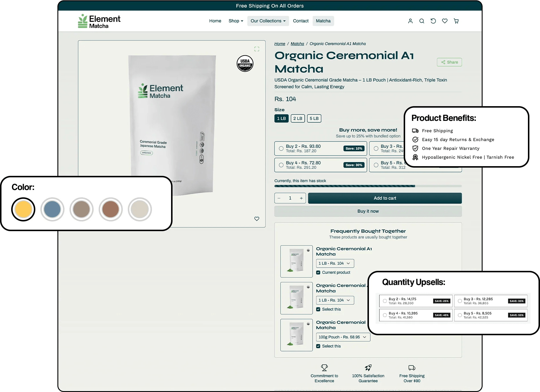Screen dimensions: 540x392
Task: Open the wishlist heart in header
Action: [x=445, y=21]
